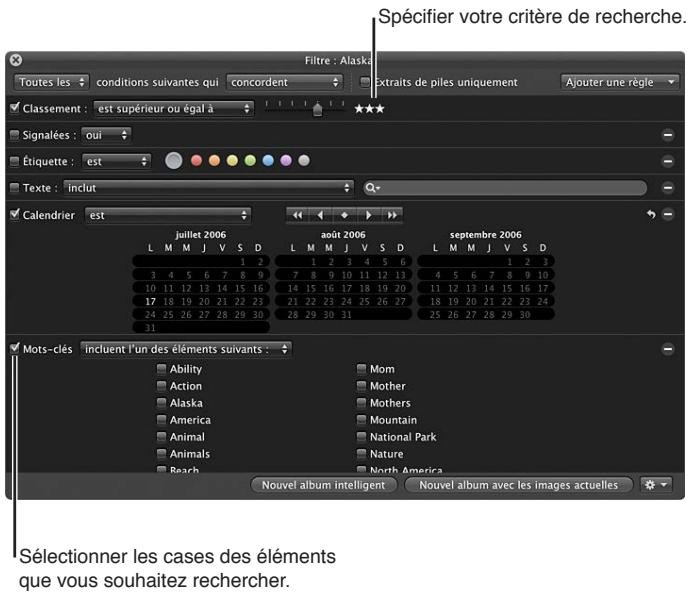The width and height of the screenshot is (689, 592).
Task: Check the Mountain keyword box
Action: coord(361,420)
